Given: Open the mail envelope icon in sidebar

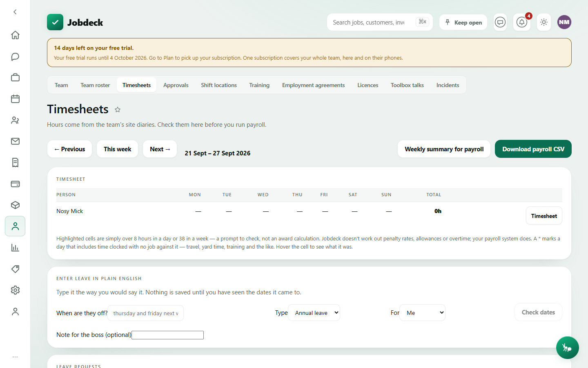Looking at the screenshot, I should tap(15, 141).
